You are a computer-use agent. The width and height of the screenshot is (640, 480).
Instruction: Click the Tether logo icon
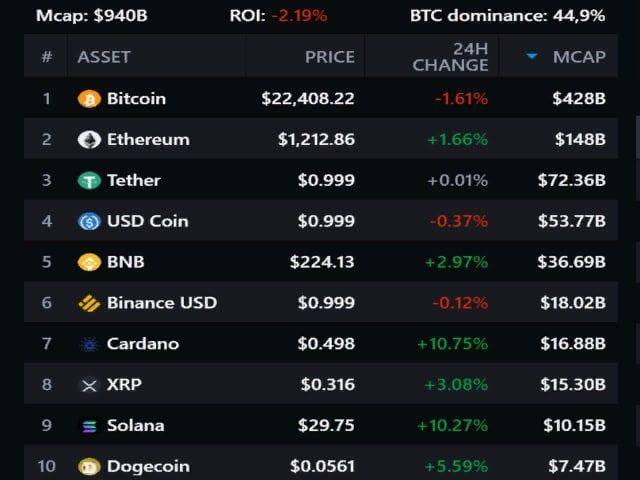[x=89, y=181]
